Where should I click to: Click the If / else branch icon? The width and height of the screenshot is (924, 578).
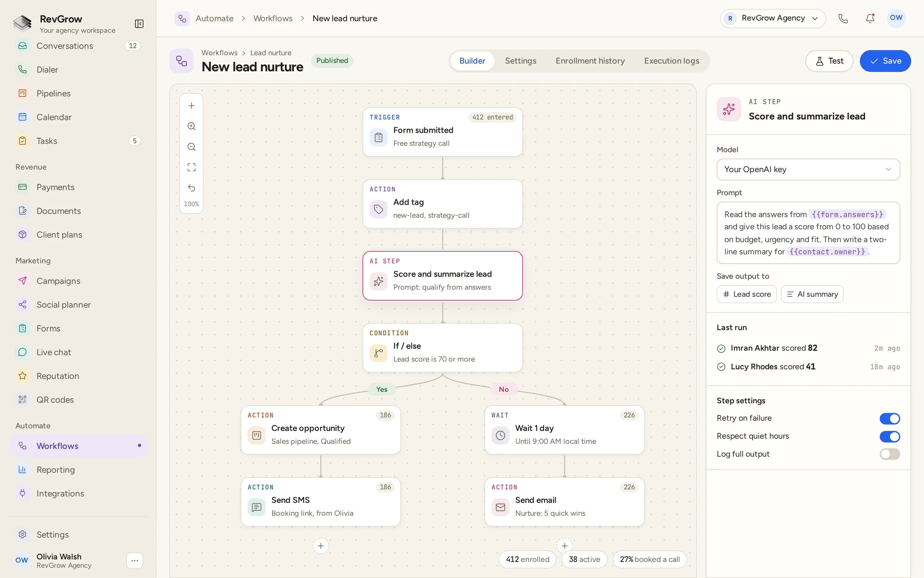(378, 353)
